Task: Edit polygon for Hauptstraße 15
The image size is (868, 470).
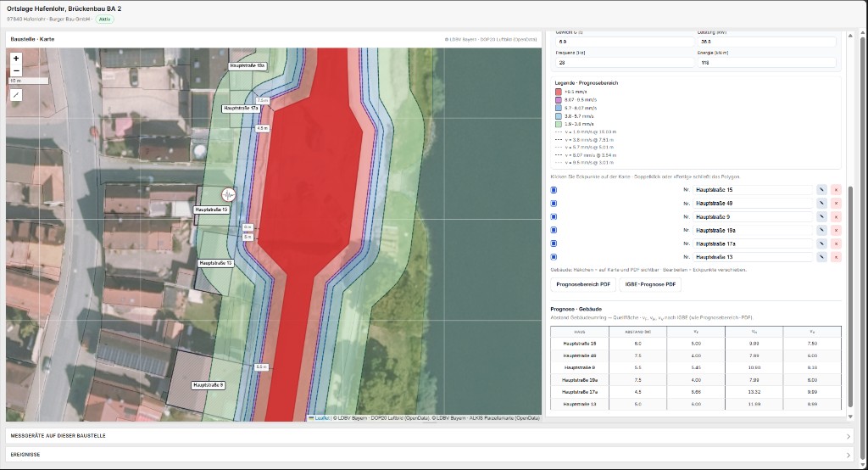Action: tap(821, 190)
